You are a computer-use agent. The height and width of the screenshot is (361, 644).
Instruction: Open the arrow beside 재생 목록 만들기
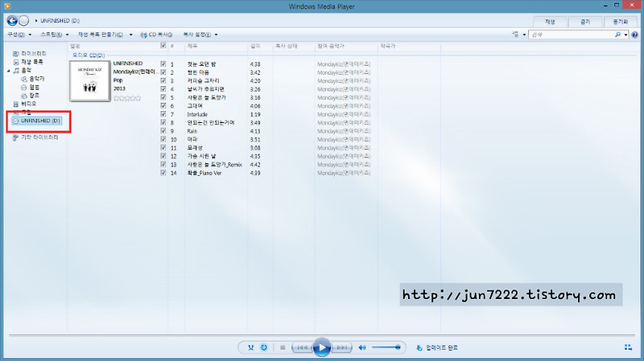point(130,35)
